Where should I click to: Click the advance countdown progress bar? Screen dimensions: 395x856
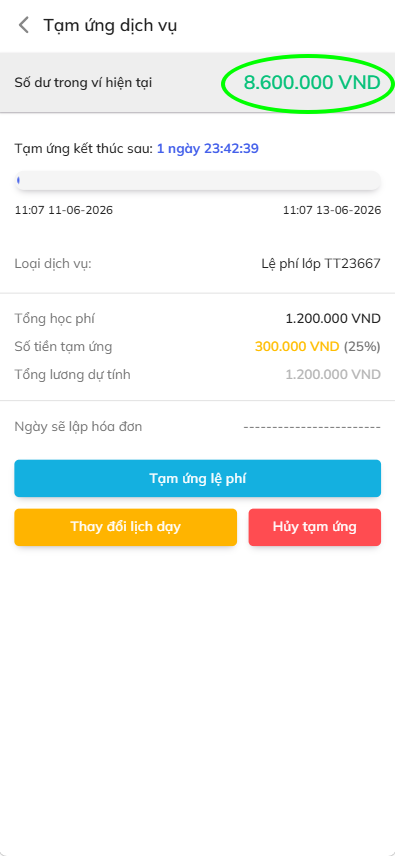coord(198,181)
